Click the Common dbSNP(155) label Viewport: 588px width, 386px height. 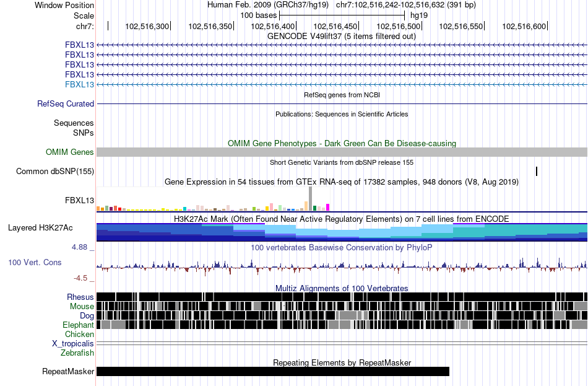point(55,171)
